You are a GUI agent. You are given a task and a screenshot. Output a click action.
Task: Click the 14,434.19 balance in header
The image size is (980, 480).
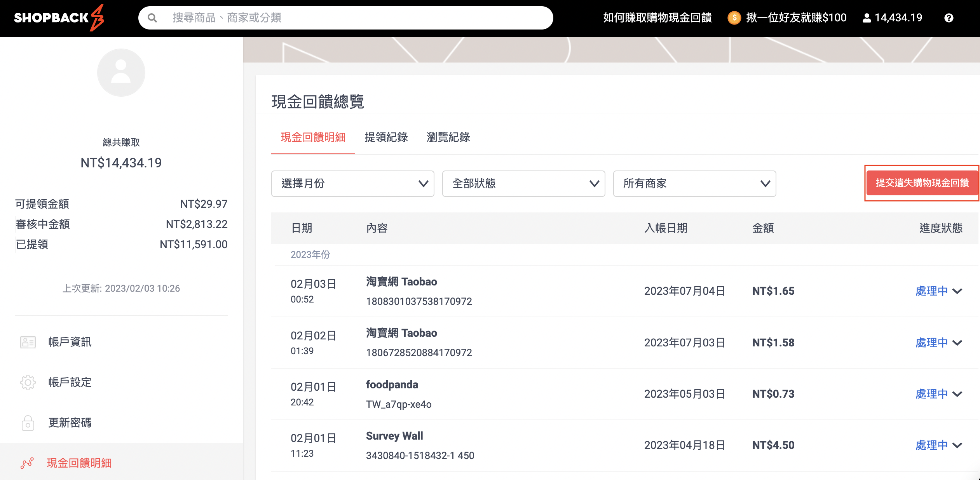(898, 18)
